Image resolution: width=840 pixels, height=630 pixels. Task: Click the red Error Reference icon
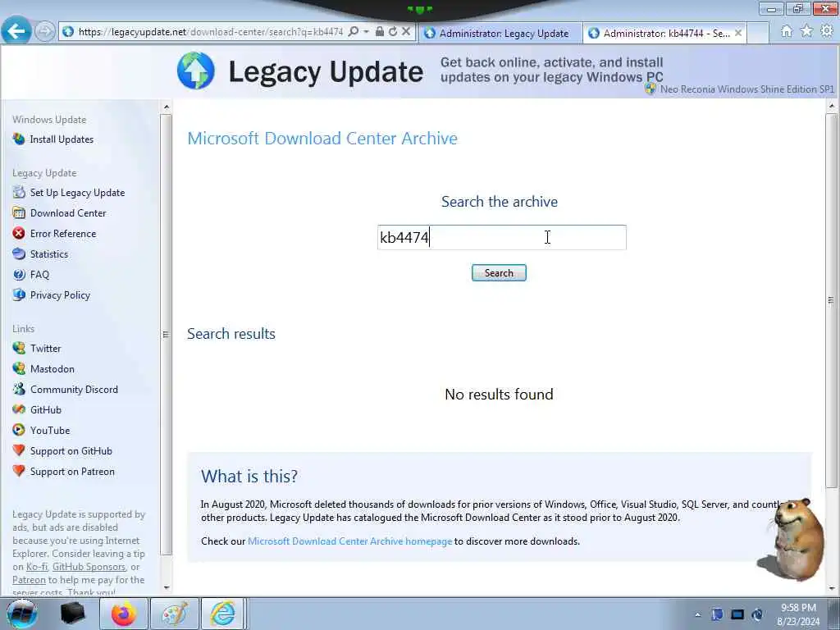(x=19, y=234)
